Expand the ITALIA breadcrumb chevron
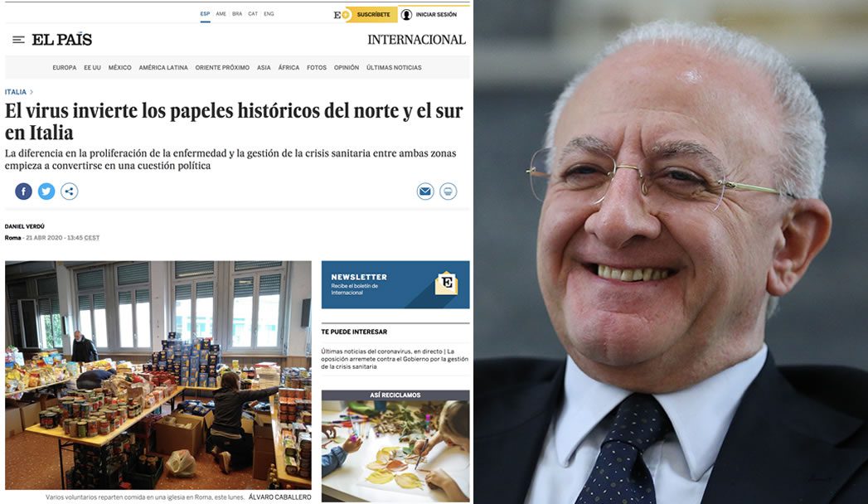The height and width of the screenshot is (504, 868). click(x=32, y=92)
